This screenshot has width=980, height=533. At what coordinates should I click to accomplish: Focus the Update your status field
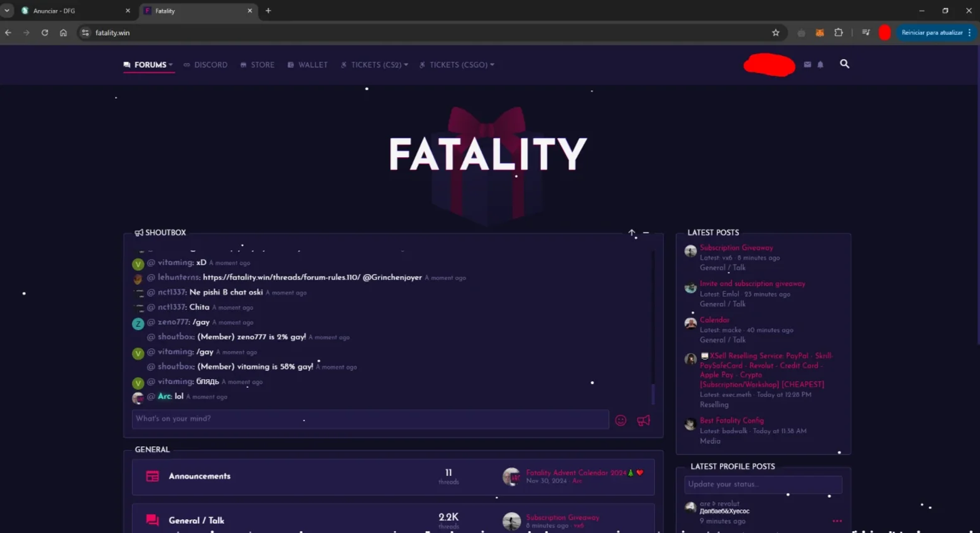click(x=763, y=485)
